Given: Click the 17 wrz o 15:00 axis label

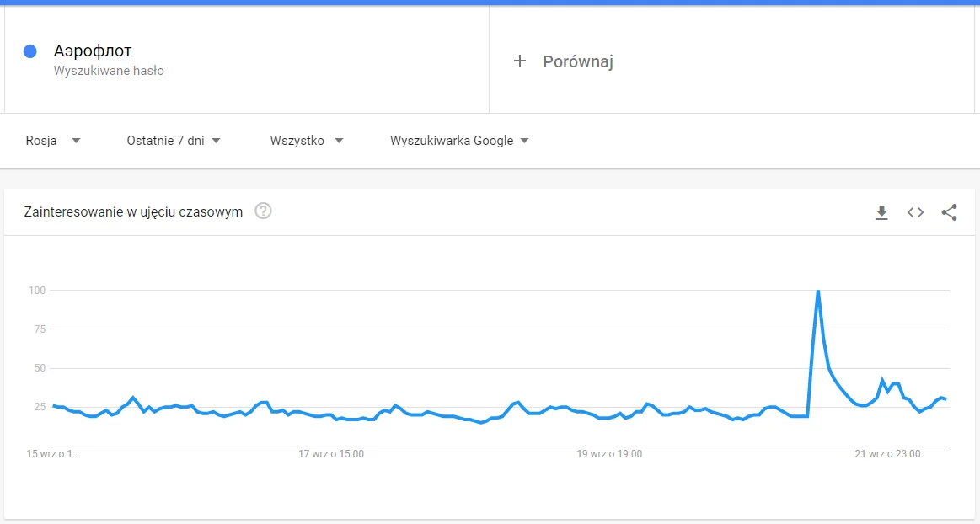Looking at the screenshot, I should pyautogui.click(x=331, y=454).
